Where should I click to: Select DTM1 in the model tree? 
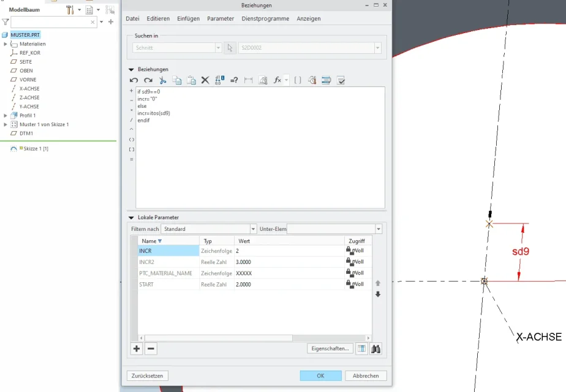tap(26, 134)
